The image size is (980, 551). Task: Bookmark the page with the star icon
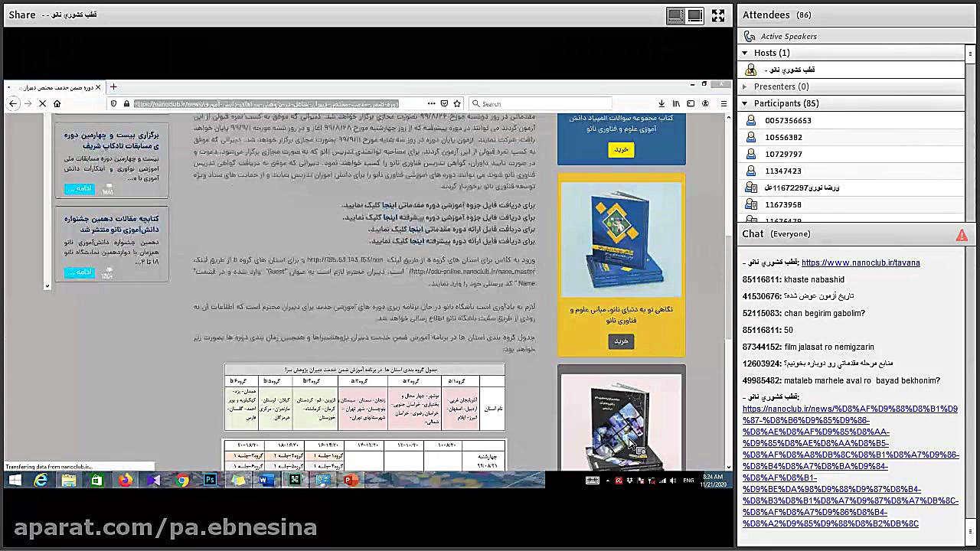pyautogui.click(x=457, y=103)
